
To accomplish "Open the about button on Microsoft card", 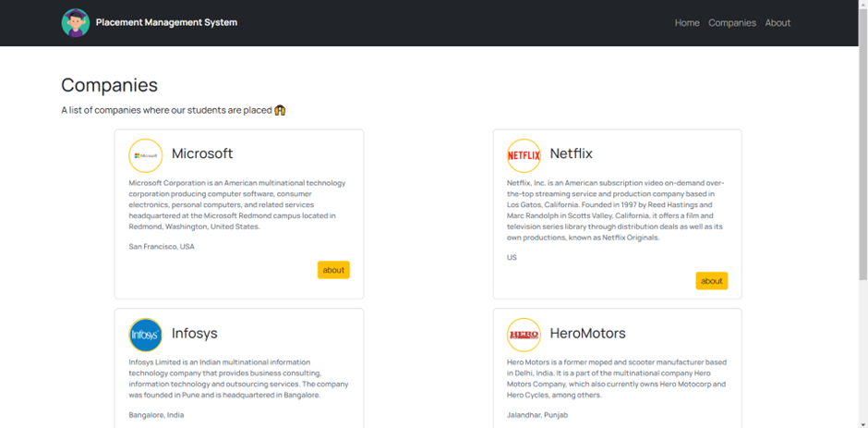I will 333,270.
